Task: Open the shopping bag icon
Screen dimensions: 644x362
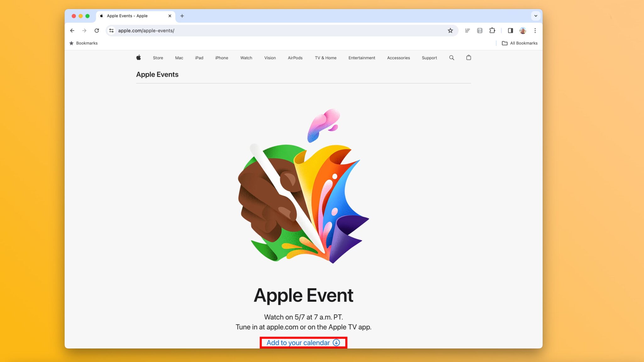Action: coord(469,58)
